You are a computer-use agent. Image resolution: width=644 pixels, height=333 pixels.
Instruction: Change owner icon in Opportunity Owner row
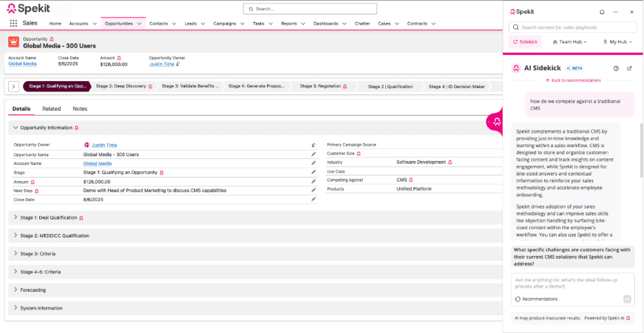(313, 145)
